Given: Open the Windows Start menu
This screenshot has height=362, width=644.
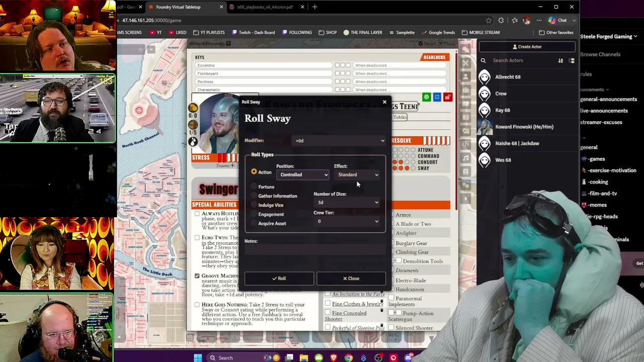Looking at the screenshot, I should pyautogui.click(x=198, y=358).
